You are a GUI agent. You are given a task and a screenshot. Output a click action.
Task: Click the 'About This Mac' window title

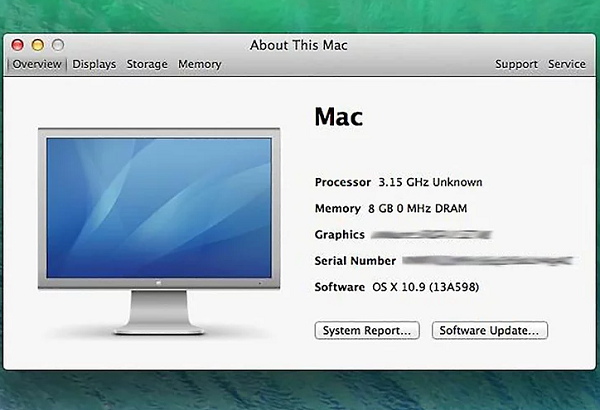pyautogui.click(x=299, y=45)
